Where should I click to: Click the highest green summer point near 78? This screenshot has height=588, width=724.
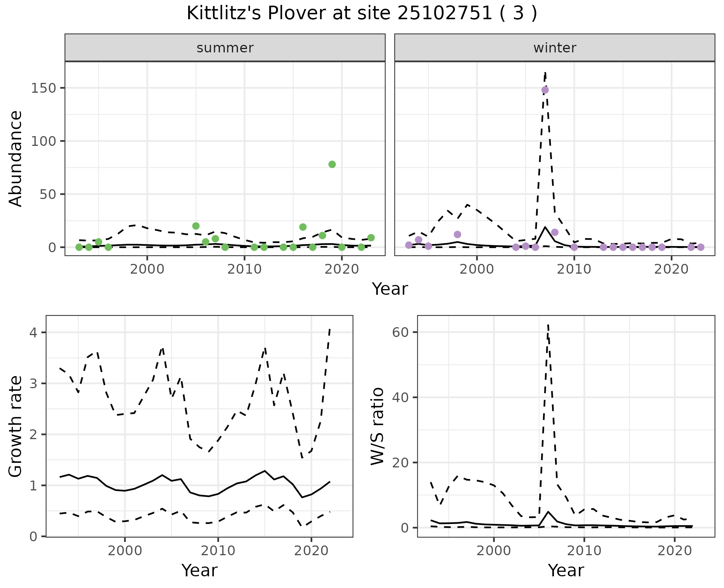[x=332, y=164]
